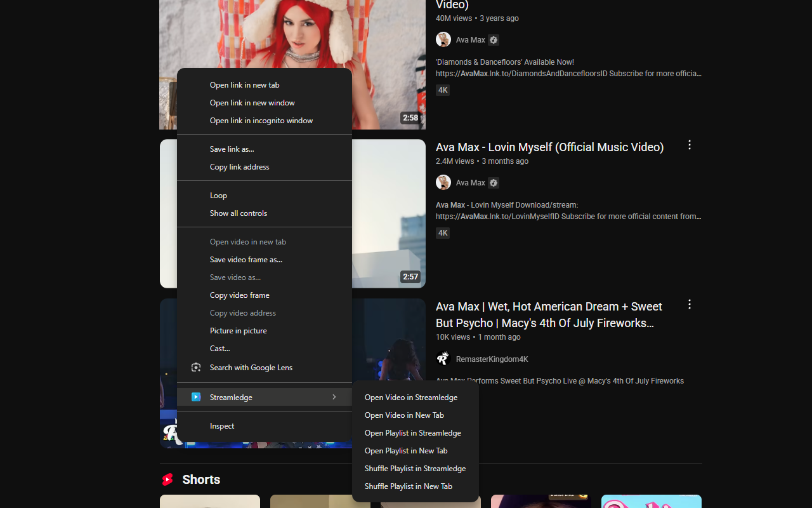Select Open link in incognito window

point(265,121)
